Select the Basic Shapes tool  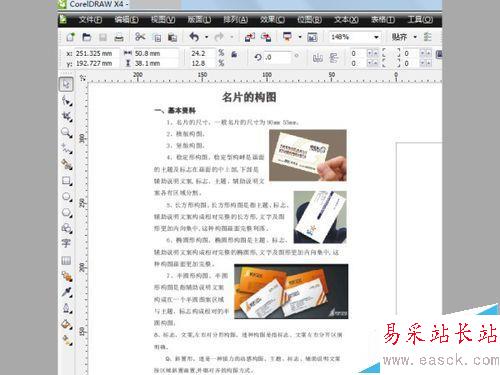point(66,228)
